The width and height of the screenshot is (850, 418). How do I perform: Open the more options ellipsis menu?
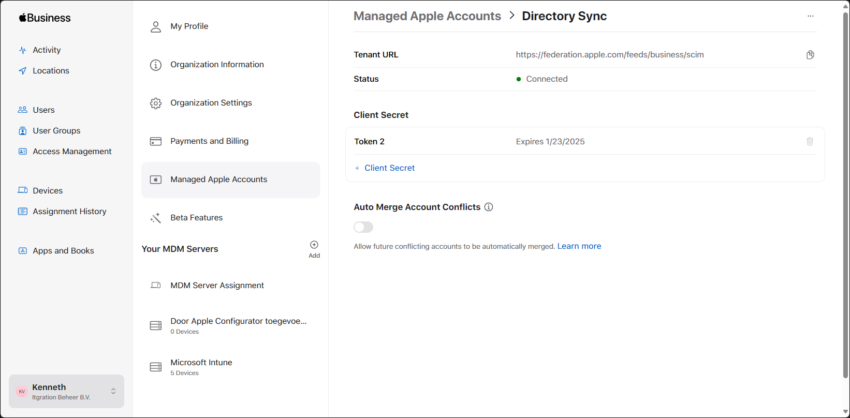[x=810, y=16]
